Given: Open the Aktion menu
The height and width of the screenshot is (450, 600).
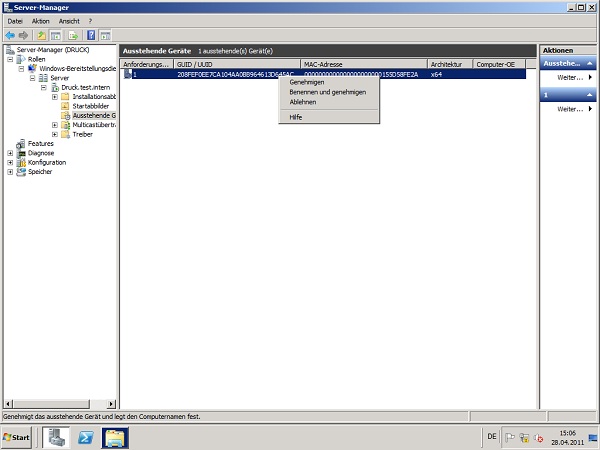Looking at the screenshot, I should pyautogui.click(x=41, y=21).
